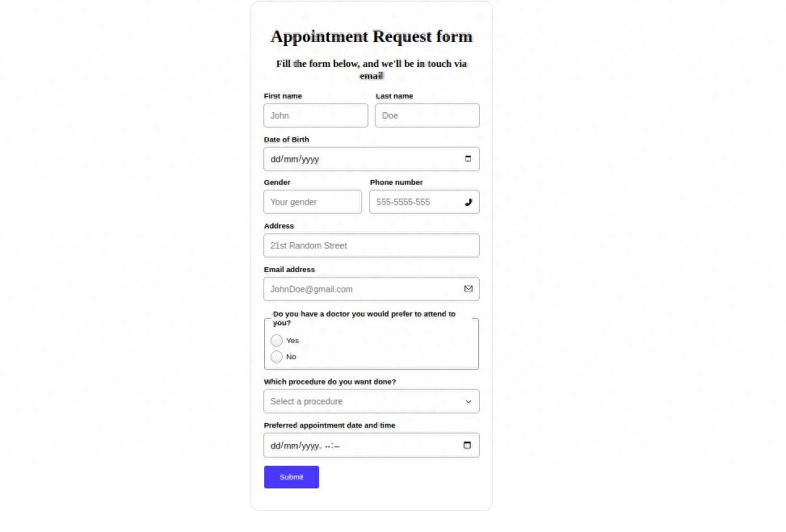Click the preferred appointment date and time field
This screenshot has height=532, width=786.
tap(364, 446)
